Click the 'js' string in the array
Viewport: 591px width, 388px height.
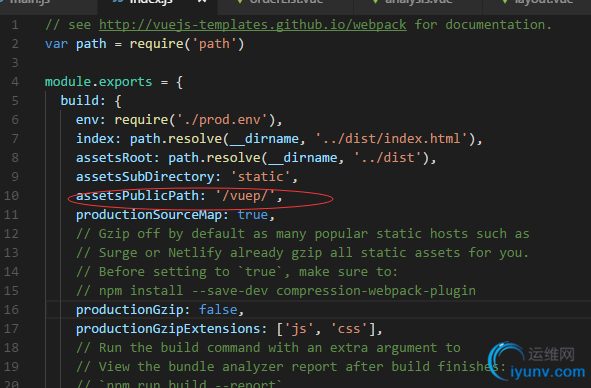299,329
